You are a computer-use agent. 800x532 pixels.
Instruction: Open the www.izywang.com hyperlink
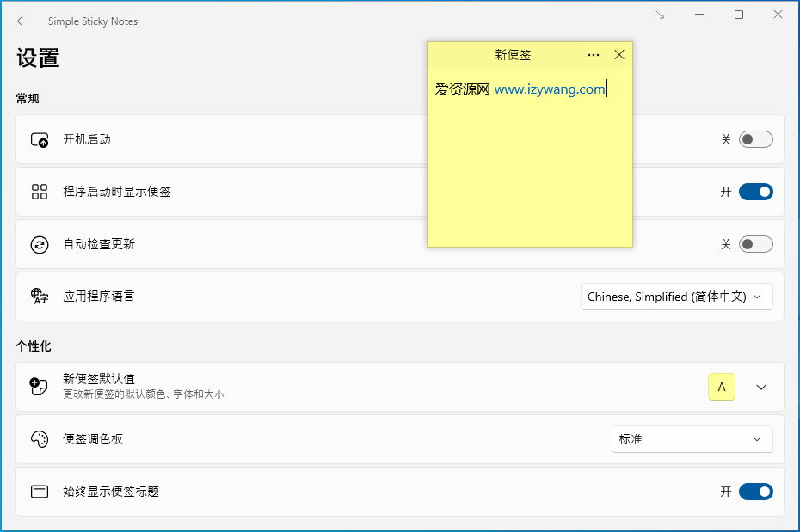click(x=549, y=89)
